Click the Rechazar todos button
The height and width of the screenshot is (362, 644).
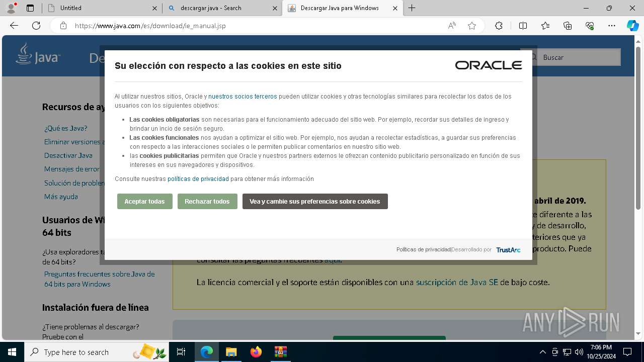click(x=207, y=201)
